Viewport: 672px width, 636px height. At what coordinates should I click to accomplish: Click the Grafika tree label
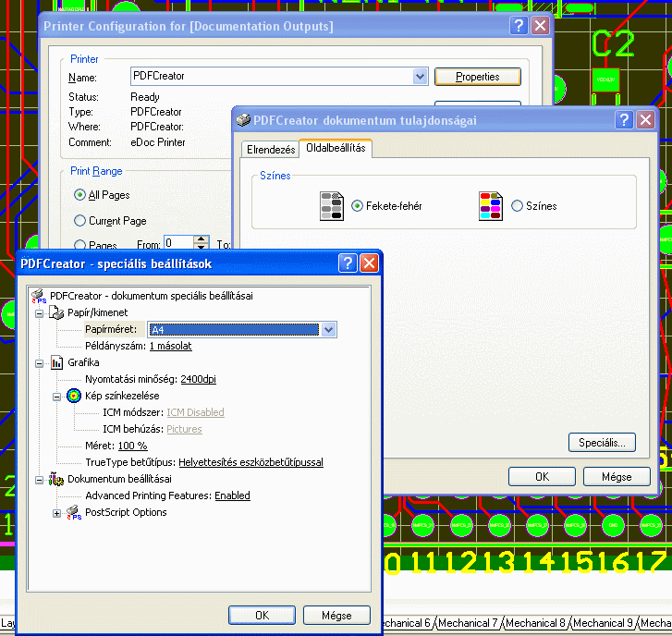(x=83, y=362)
